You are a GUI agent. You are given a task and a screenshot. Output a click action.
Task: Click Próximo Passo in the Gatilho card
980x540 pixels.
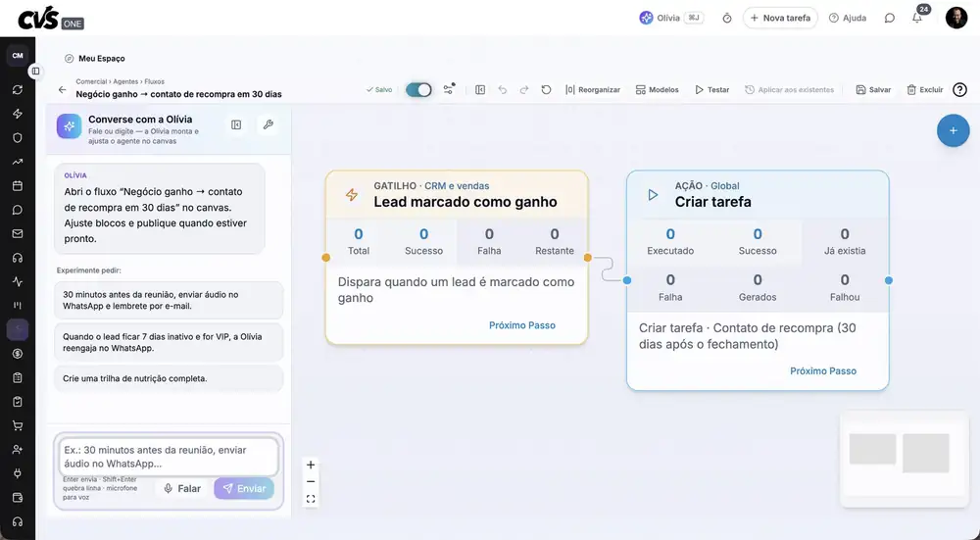522,325
